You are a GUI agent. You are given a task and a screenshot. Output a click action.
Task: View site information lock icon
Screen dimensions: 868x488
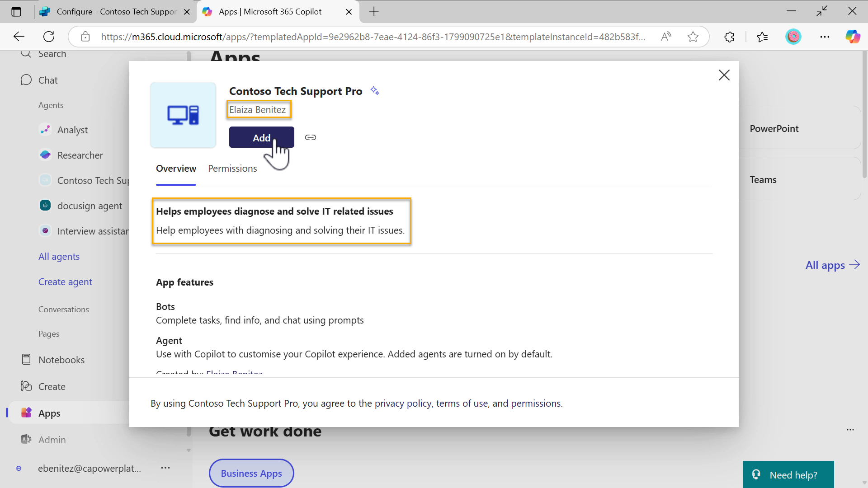85,37
